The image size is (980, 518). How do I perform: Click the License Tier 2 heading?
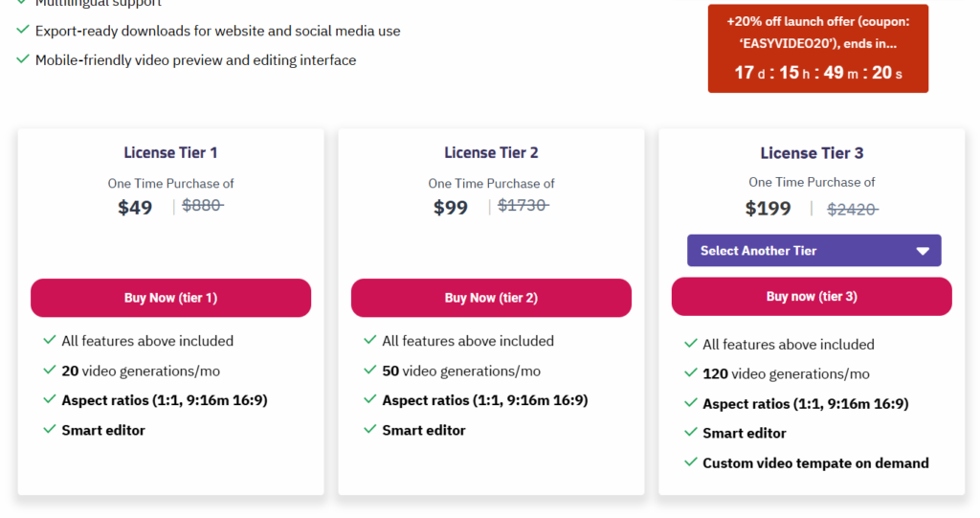click(491, 152)
